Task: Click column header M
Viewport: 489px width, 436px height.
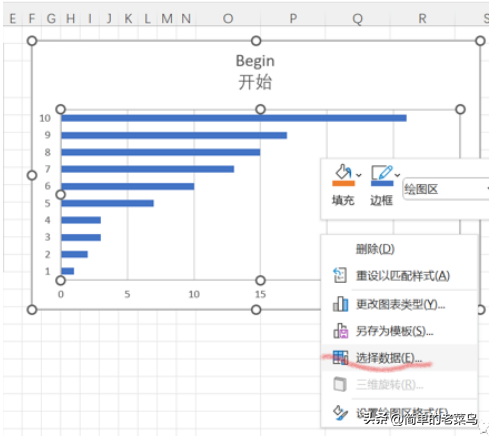Action: coord(167,18)
